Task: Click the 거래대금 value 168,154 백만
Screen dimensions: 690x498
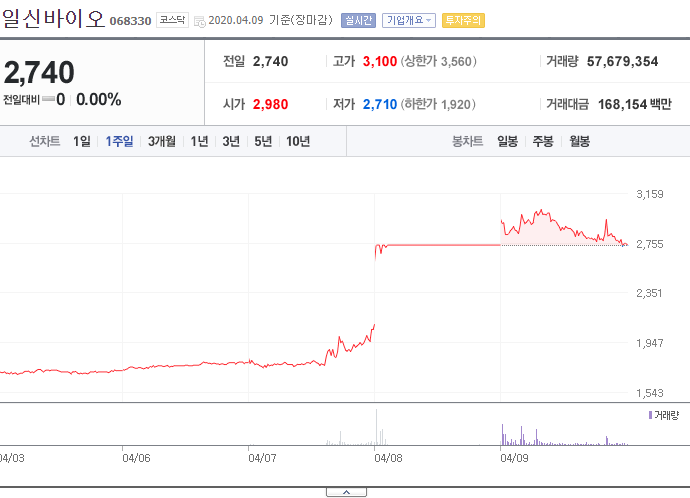Action: pyautogui.click(x=635, y=104)
